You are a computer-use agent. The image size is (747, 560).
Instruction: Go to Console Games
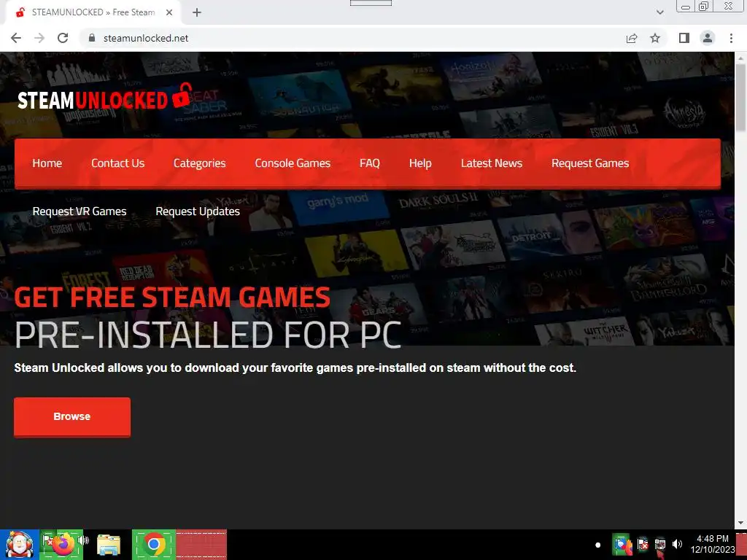(x=293, y=163)
